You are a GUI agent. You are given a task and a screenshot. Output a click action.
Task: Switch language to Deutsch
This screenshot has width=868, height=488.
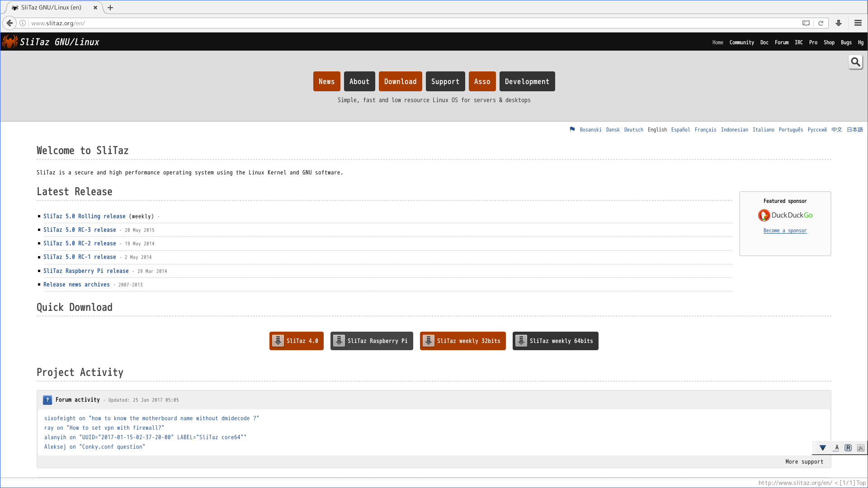pos(633,130)
